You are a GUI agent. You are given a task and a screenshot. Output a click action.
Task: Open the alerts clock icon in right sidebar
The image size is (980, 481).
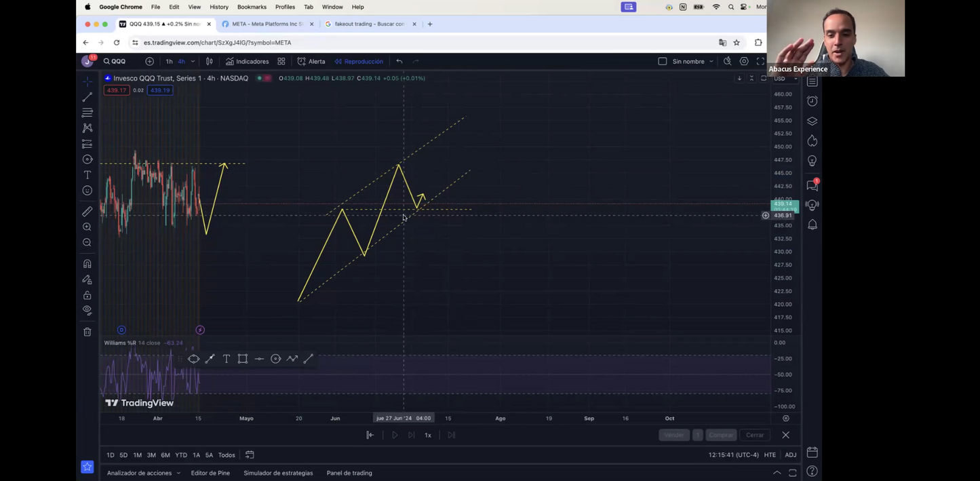812,101
